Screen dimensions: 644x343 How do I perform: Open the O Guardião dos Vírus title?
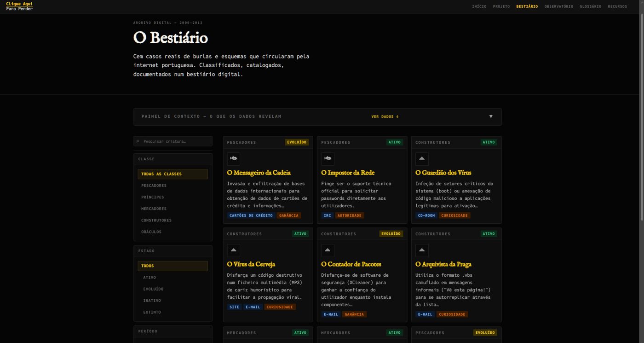coord(443,173)
